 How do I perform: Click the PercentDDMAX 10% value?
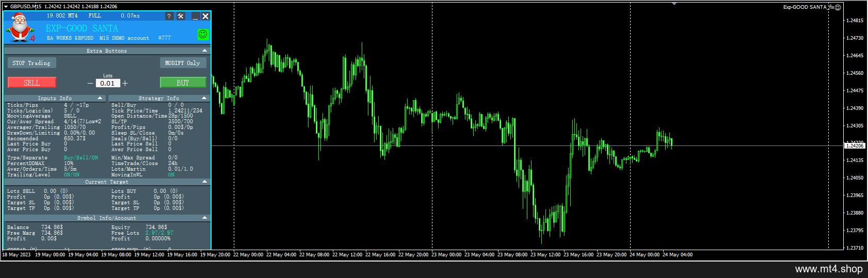click(69, 163)
